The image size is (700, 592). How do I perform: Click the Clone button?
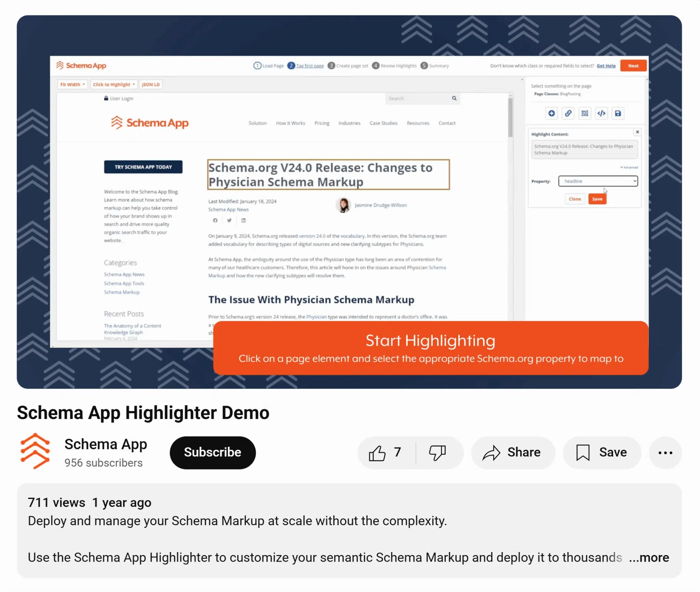pyautogui.click(x=575, y=199)
